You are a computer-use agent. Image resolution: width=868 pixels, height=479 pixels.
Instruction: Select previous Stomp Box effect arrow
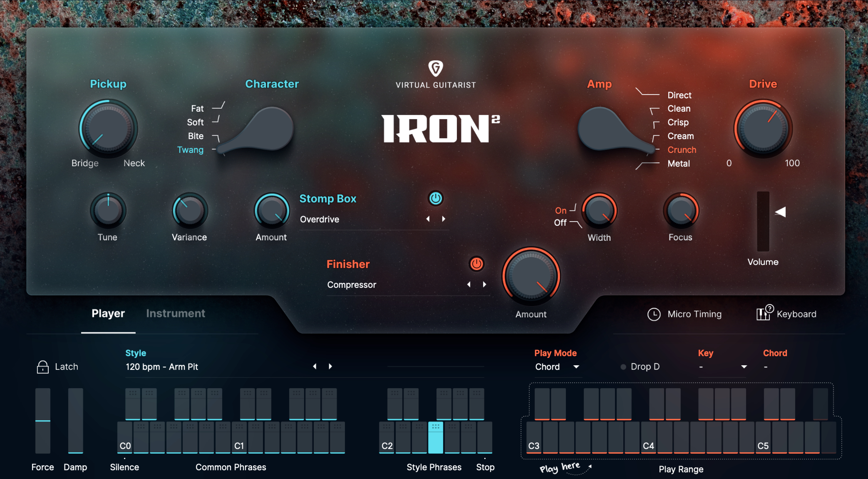click(428, 219)
